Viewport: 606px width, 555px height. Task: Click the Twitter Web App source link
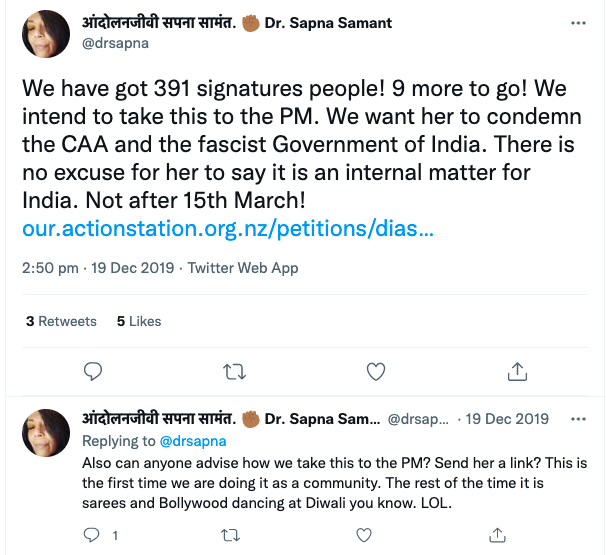[x=243, y=268]
